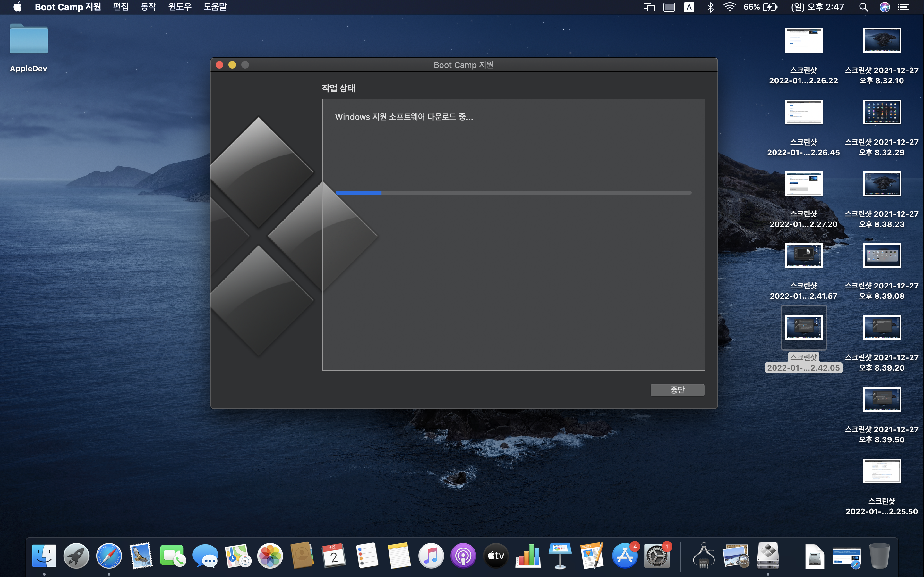The image size is (924, 577).
Task: Select screenshot 2021-12-27 오후 8.32.10 thumbnail
Action: [882, 40]
